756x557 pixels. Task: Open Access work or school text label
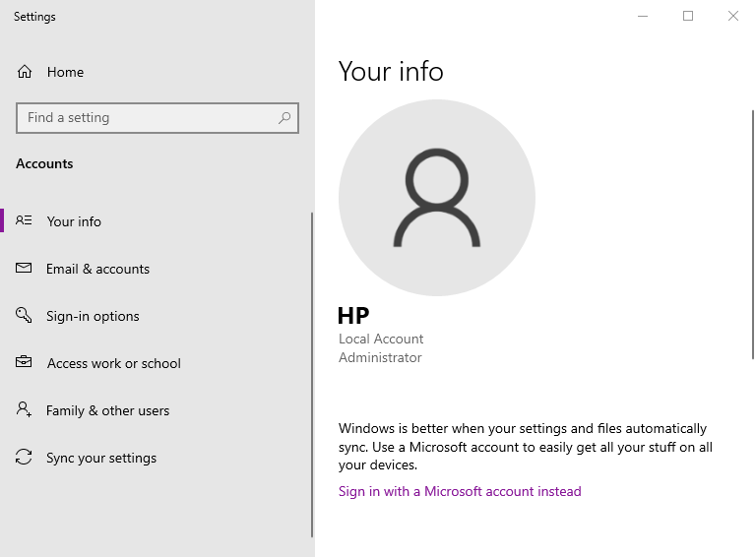click(113, 363)
